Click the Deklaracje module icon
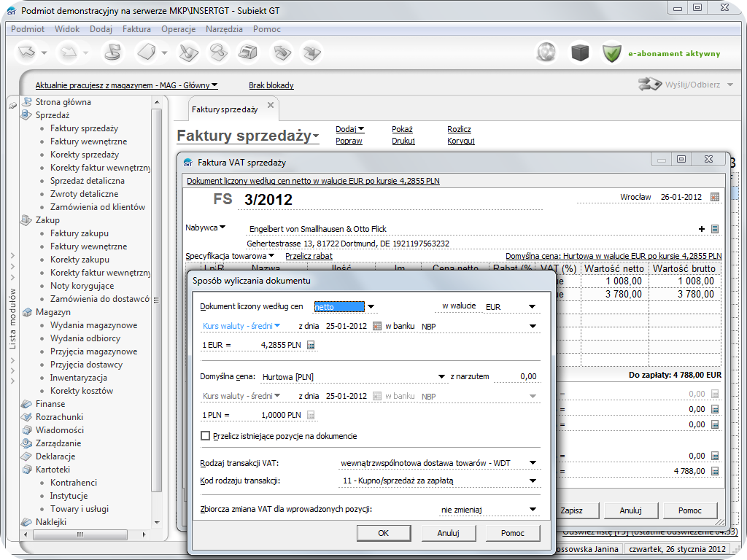 [27, 456]
